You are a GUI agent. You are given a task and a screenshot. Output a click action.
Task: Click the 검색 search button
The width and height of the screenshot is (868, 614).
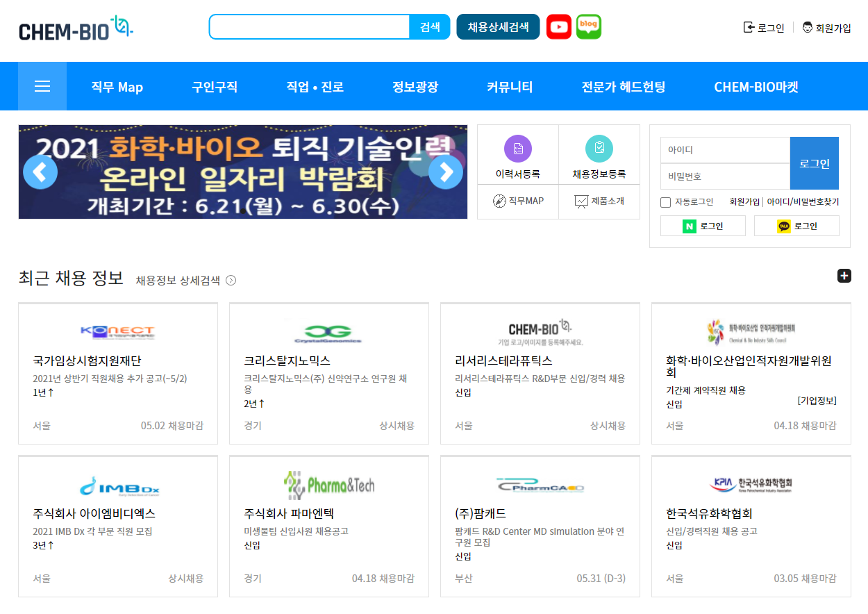tap(430, 27)
